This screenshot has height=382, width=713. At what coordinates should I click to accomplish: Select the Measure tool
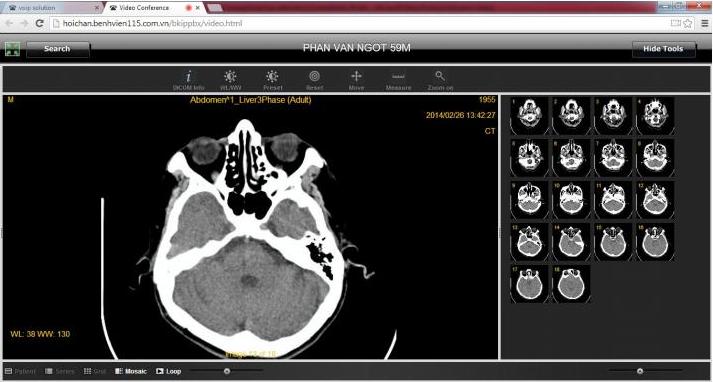(398, 80)
